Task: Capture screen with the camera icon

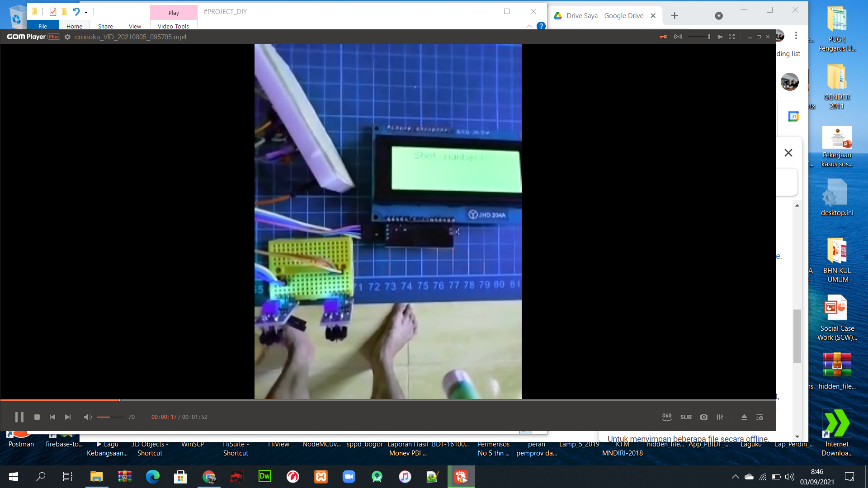Action: tap(704, 417)
